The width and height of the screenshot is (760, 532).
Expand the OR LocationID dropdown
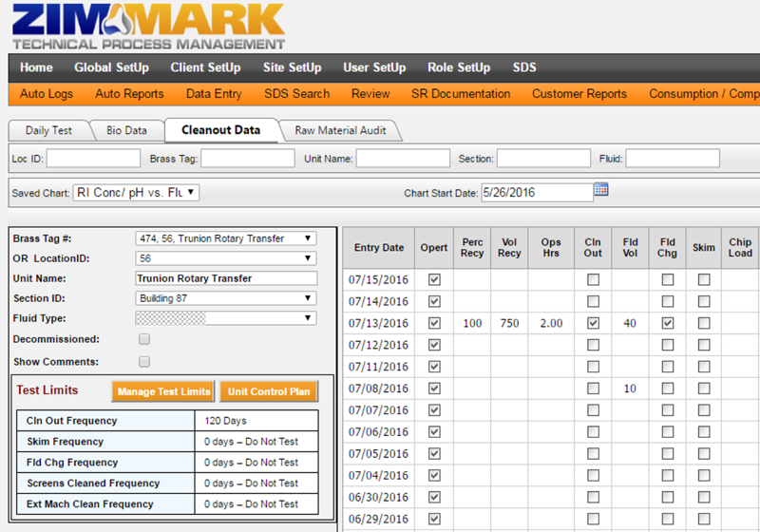[226, 258]
